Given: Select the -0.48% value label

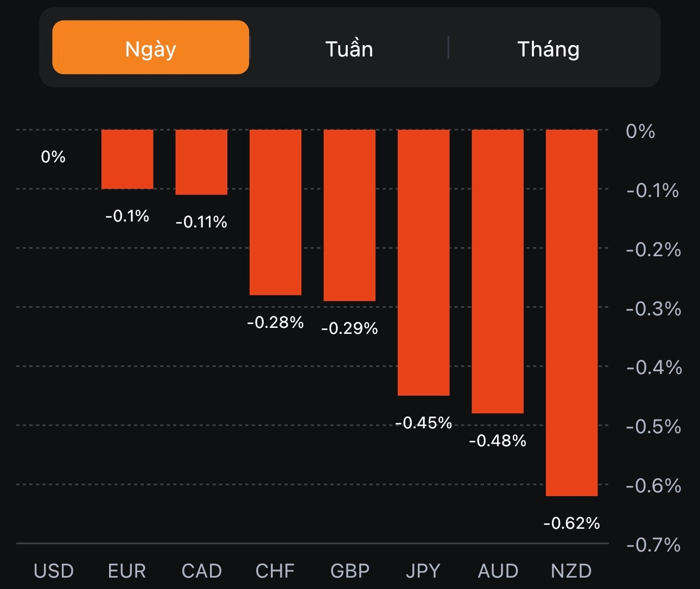Looking at the screenshot, I should 498,441.
